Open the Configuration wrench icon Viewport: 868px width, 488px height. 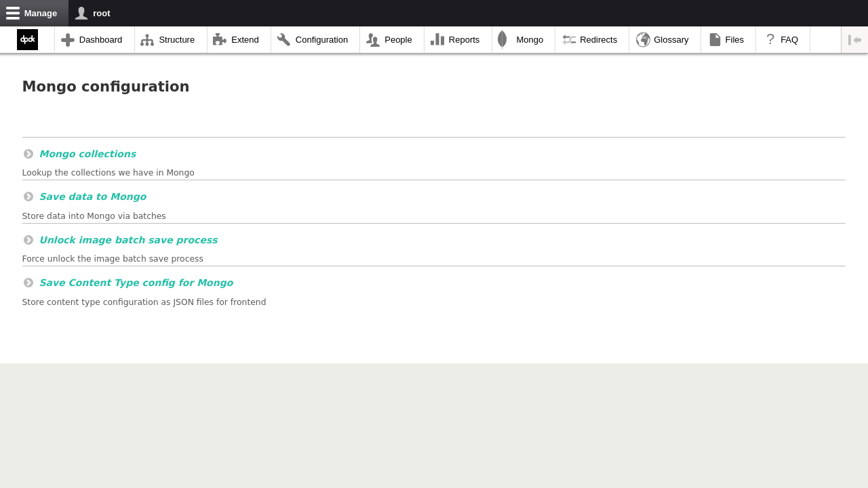point(284,40)
